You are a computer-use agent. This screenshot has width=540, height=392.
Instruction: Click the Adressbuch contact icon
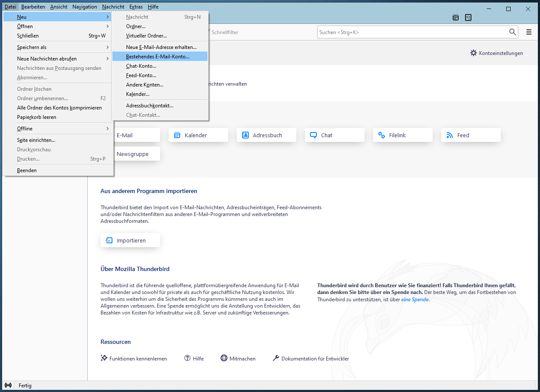coord(245,135)
